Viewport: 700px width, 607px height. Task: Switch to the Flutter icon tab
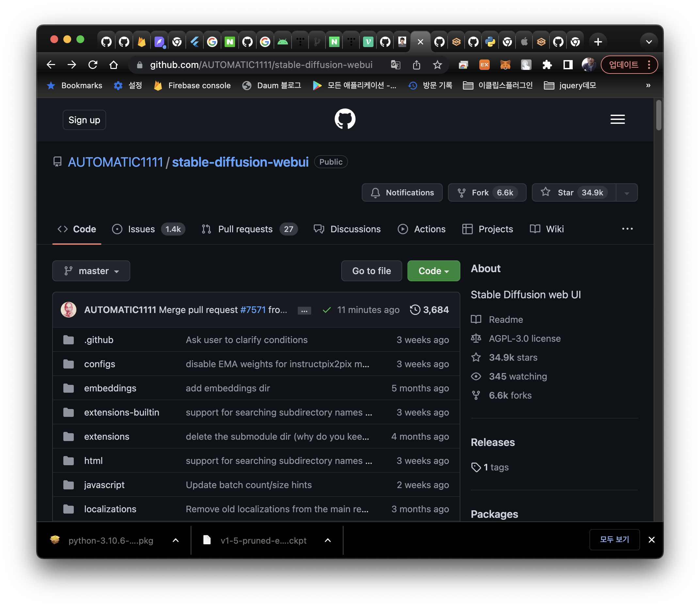coord(194,42)
